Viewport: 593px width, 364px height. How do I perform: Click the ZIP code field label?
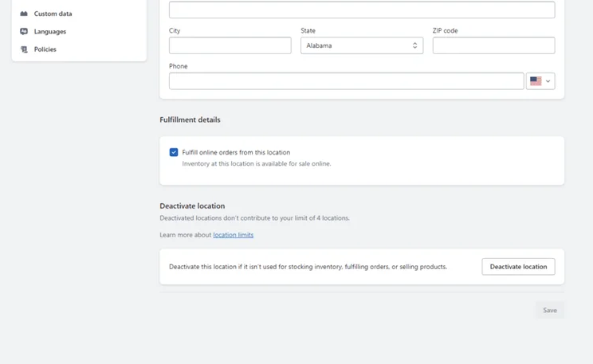(x=445, y=30)
